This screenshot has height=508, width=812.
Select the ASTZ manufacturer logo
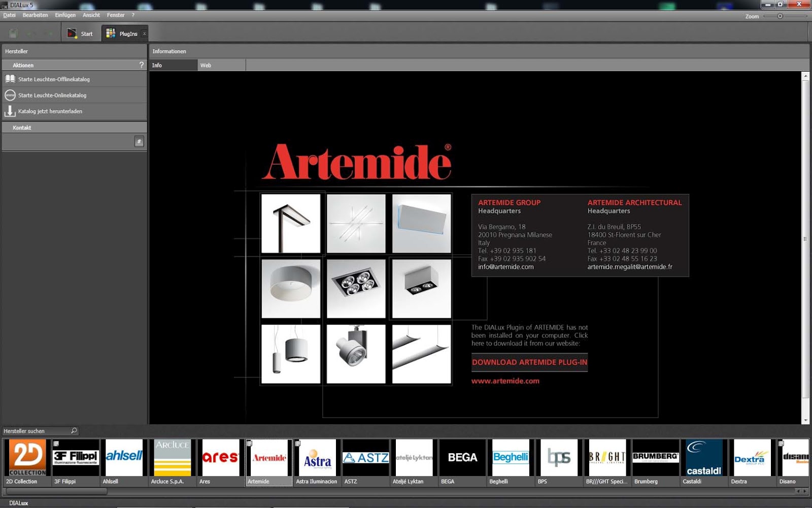pyautogui.click(x=365, y=458)
